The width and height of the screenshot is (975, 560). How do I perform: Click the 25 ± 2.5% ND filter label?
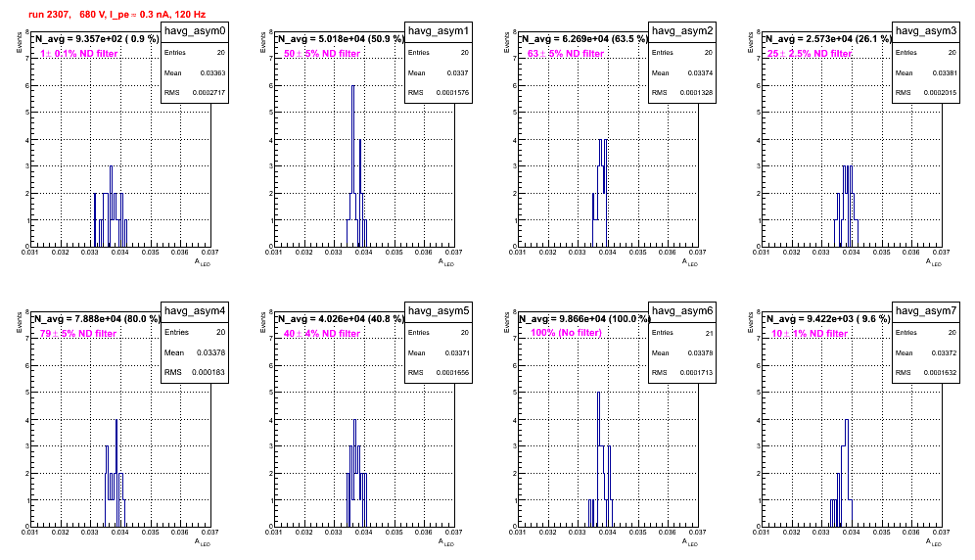(810, 54)
